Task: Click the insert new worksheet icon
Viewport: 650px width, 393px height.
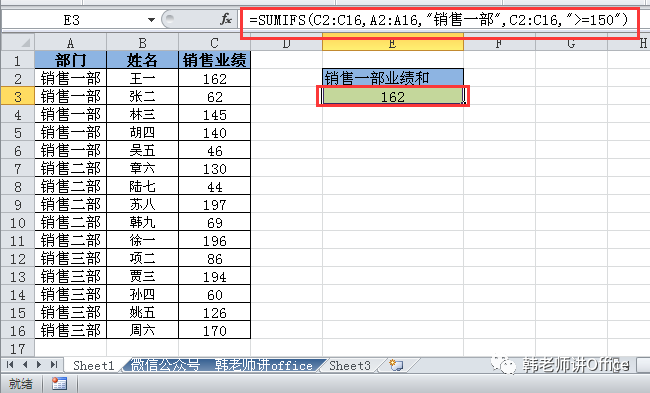Action: 396,365
